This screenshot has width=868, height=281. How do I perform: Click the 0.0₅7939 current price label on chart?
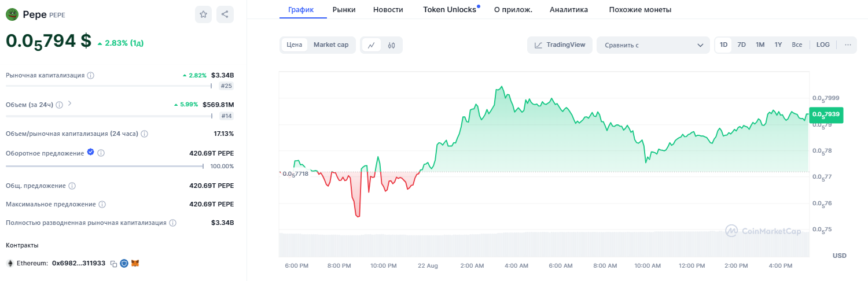[826, 114]
